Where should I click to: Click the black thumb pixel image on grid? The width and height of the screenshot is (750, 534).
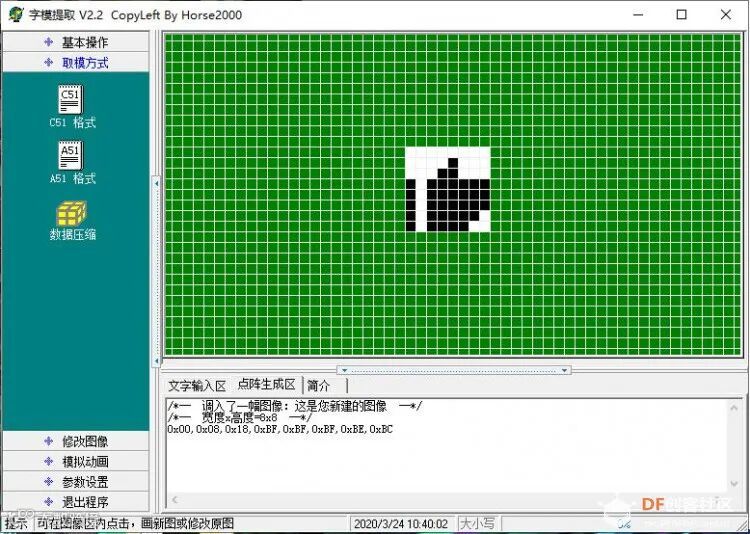pos(448,189)
